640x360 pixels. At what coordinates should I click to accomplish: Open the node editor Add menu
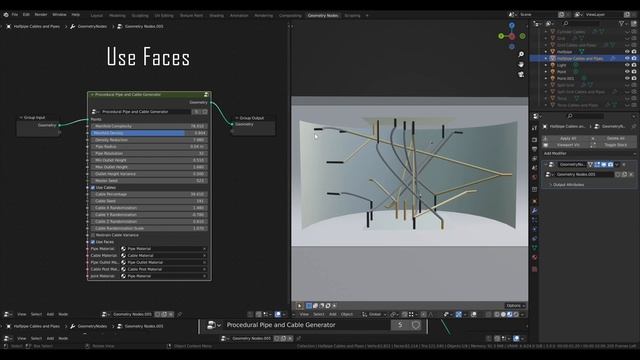[50, 314]
